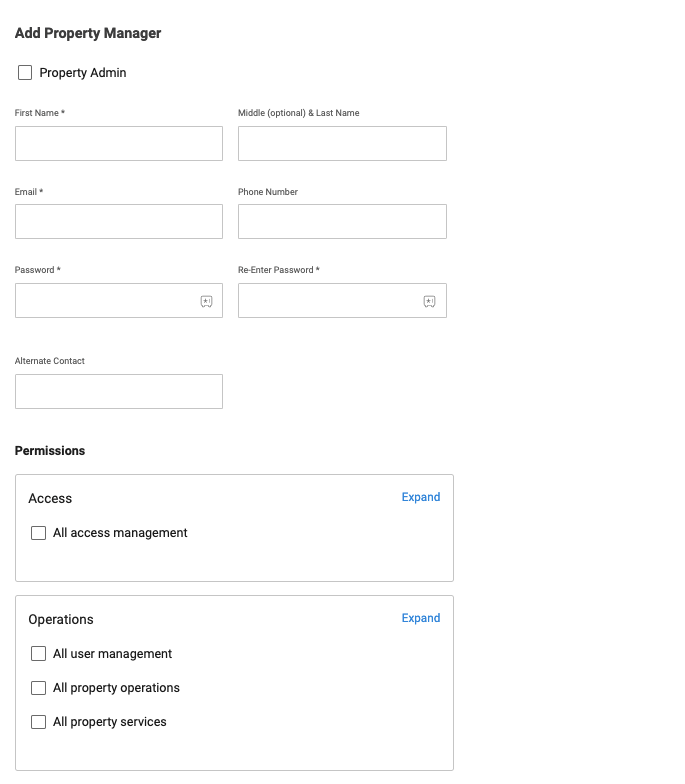
Task: Click the key icon in Re-Enter Password field
Action: tap(429, 301)
